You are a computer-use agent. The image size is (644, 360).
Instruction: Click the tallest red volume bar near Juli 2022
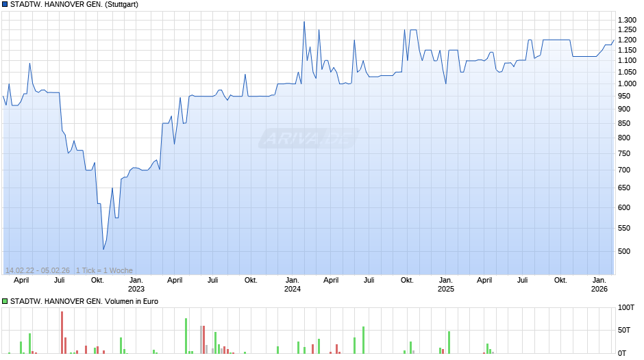[62, 333]
